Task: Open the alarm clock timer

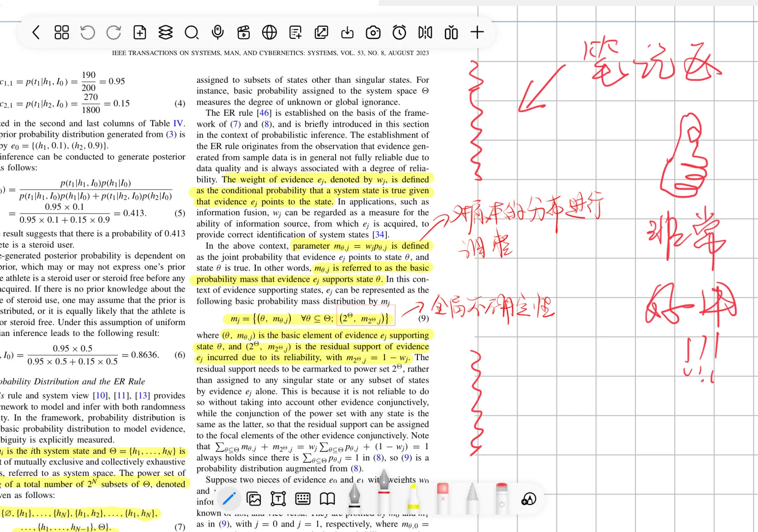Action: (x=399, y=33)
